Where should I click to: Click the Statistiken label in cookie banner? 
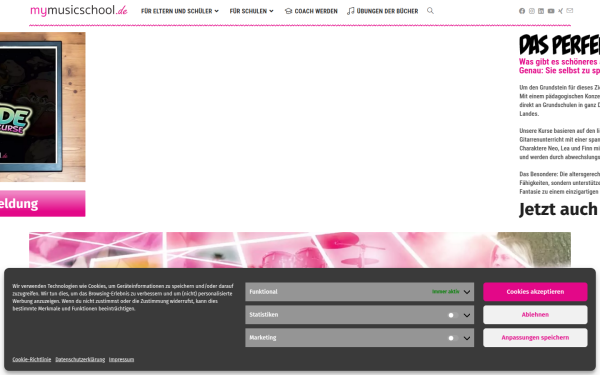264,315
